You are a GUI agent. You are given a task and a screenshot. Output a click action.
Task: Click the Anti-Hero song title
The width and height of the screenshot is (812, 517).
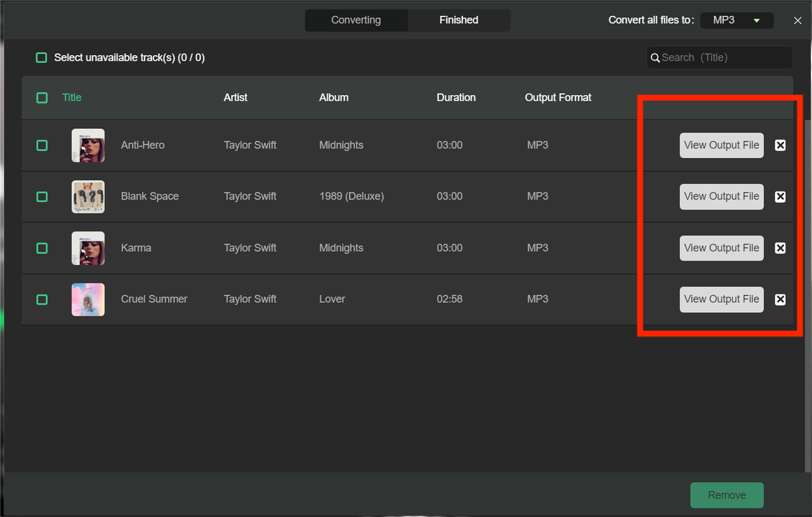pyautogui.click(x=143, y=145)
